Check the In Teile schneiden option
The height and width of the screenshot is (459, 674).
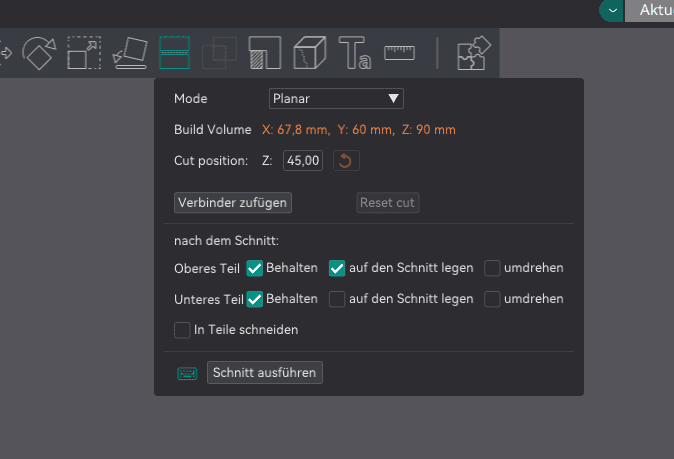click(x=182, y=329)
